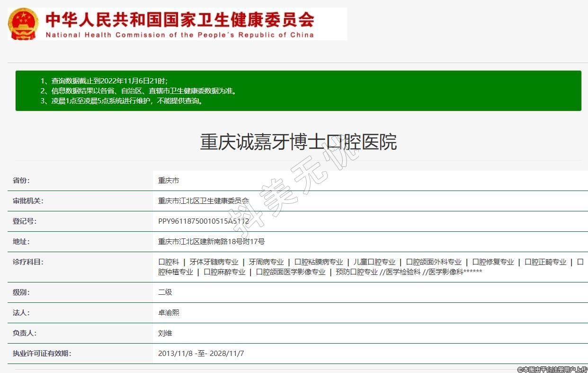Click the address 重庆市江北区建新南路18号附17号
Viewport: 588px width, 373px height.
point(211,242)
